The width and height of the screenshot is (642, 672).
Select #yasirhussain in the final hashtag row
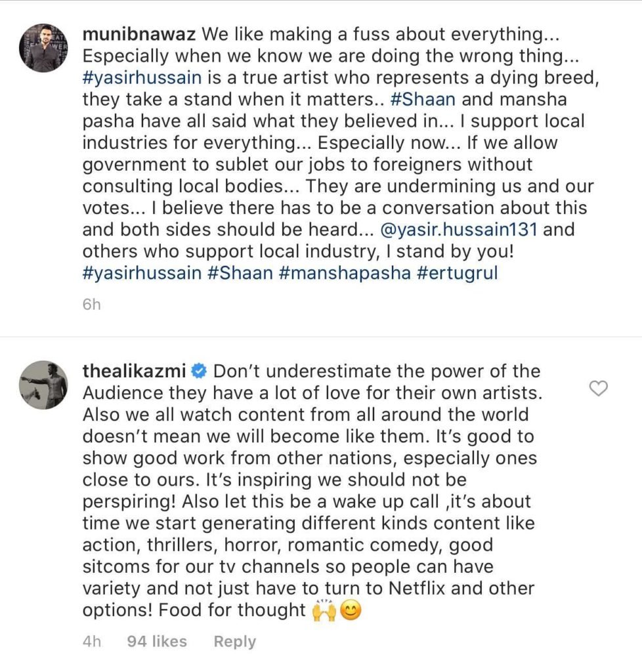[x=141, y=273]
